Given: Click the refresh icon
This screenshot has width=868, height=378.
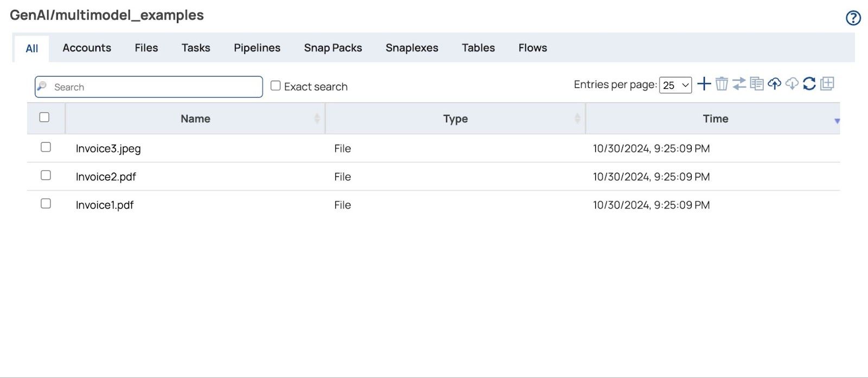Looking at the screenshot, I should pyautogui.click(x=809, y=84).
